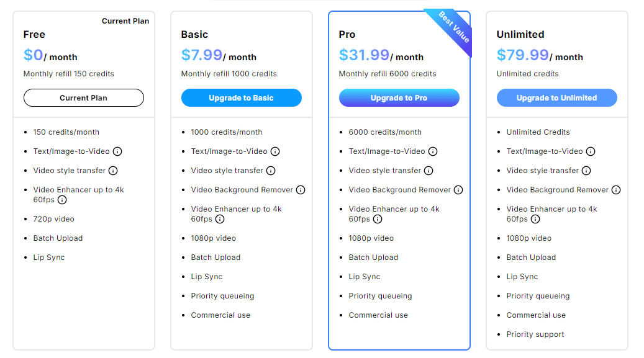Select the Pro plan $31.99 price
Image resolution: width=644 pixels, height=358 pixels.
pos(364,55)
